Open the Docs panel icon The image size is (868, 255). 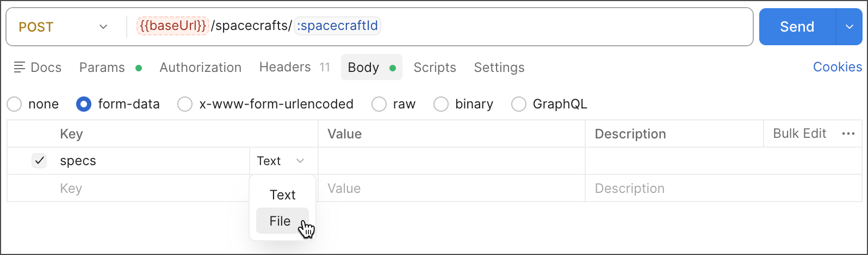[20, 68]
